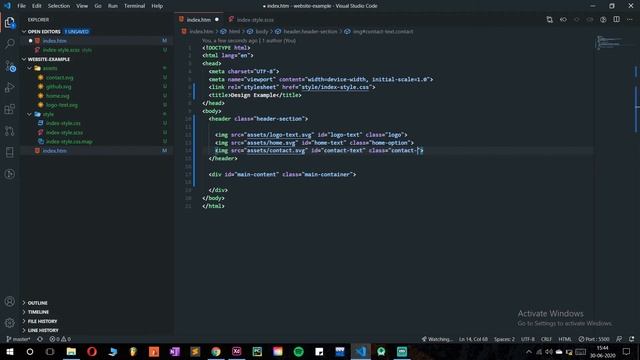Open the errors and warnings count

[60, 339]
